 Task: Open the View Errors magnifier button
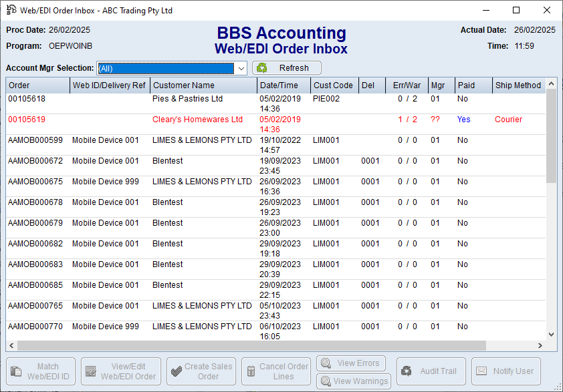[351, 363]
